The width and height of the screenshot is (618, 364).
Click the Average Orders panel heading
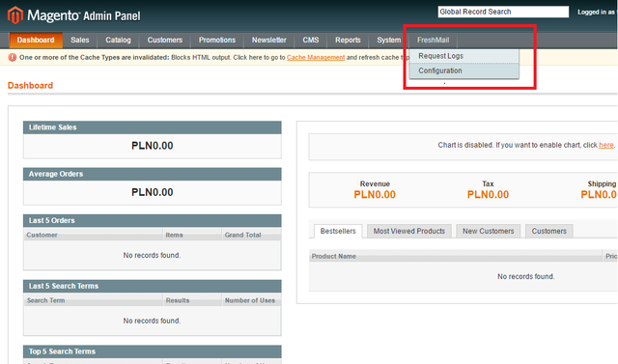[153, 174]
